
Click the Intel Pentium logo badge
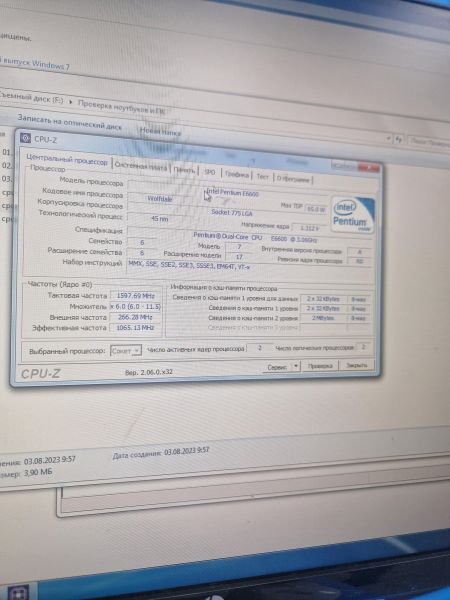click(x=352, y=215)
